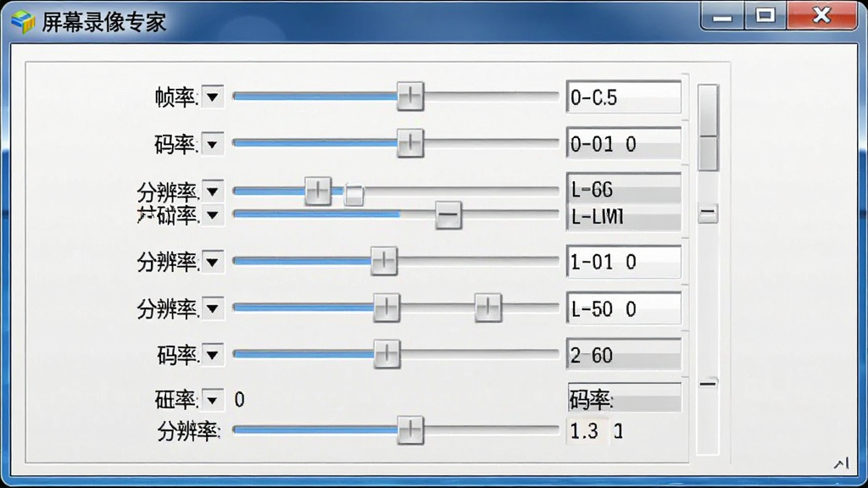Screen dimensions: 868x488
Task: Select the L-66 value field
Action: point(624,189)
